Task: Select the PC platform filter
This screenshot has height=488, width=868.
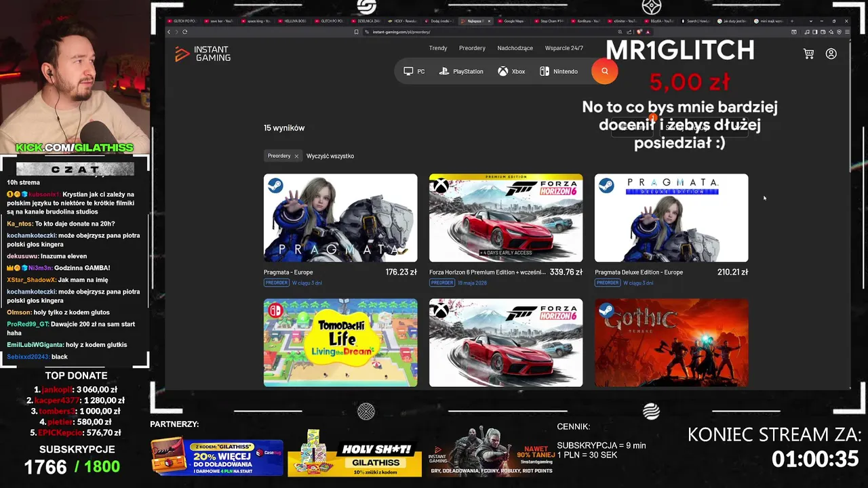Action: [414, 71]
